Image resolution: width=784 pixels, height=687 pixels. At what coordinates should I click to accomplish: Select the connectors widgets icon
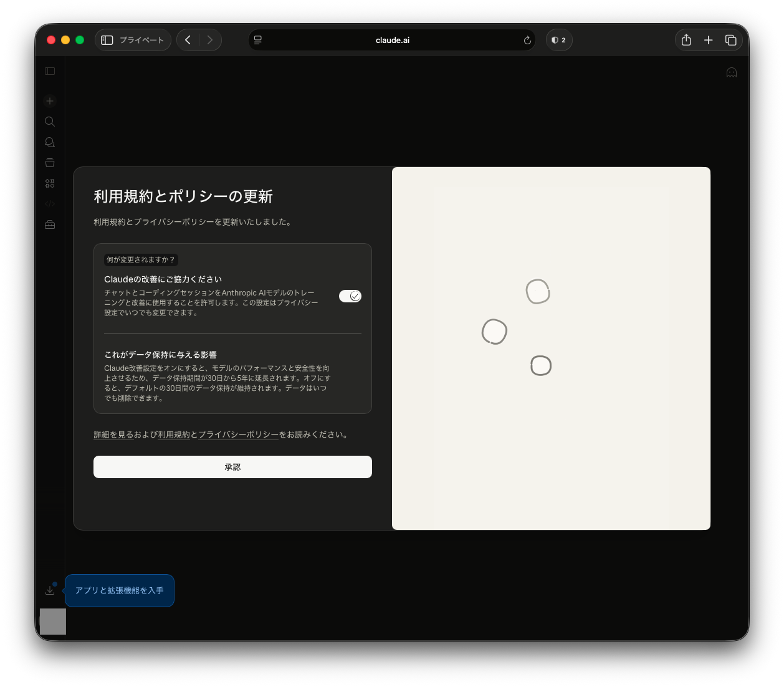[49, 183]
